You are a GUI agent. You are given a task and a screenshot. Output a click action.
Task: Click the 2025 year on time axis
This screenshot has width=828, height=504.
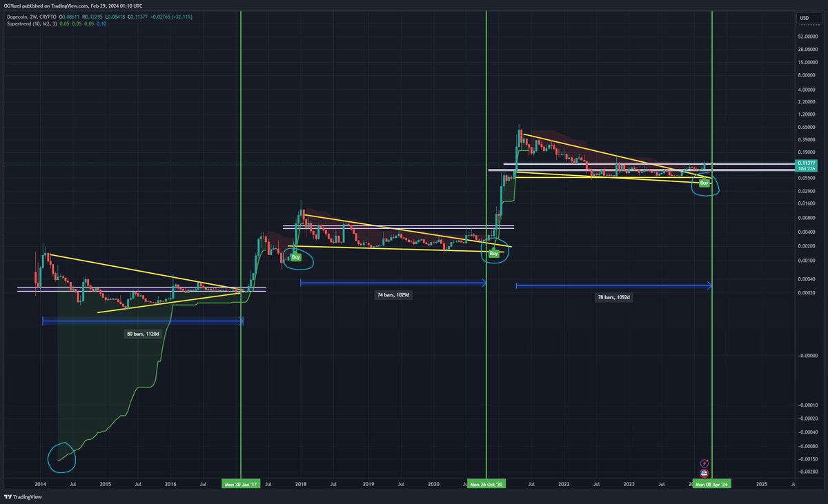point(762,484)
